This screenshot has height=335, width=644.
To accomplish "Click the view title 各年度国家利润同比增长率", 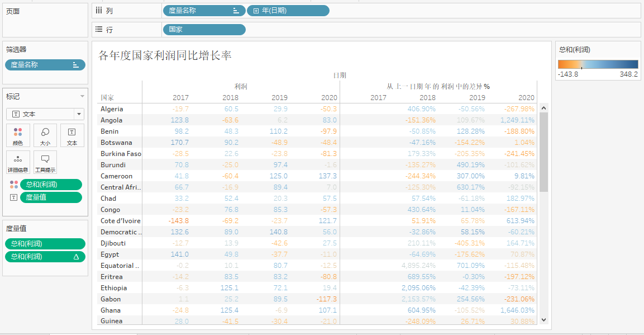I will (165, 55).
